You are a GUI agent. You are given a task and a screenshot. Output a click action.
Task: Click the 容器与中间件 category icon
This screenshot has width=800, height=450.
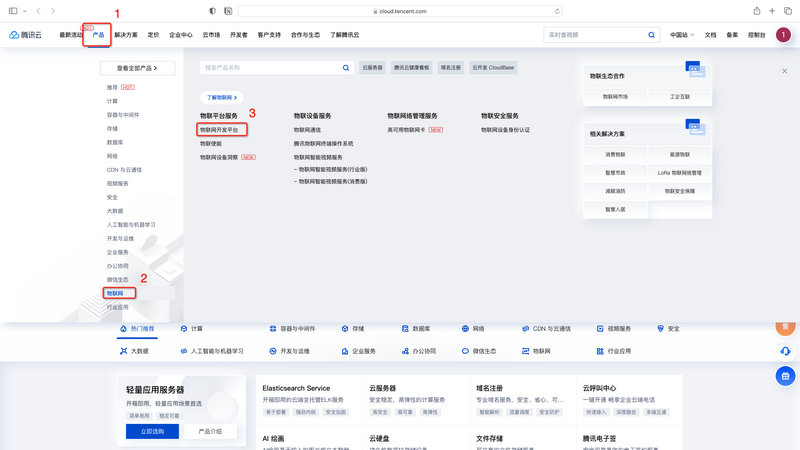point(273,329)
